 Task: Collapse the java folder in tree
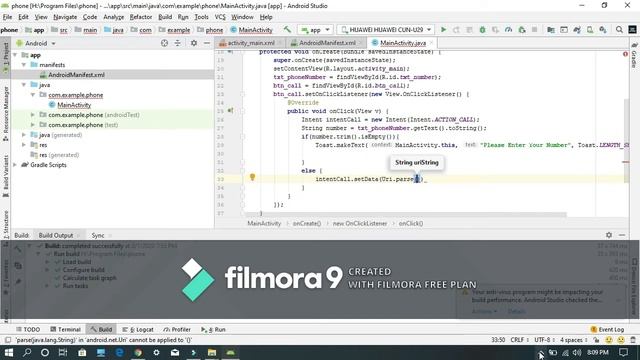pos(24,85)
